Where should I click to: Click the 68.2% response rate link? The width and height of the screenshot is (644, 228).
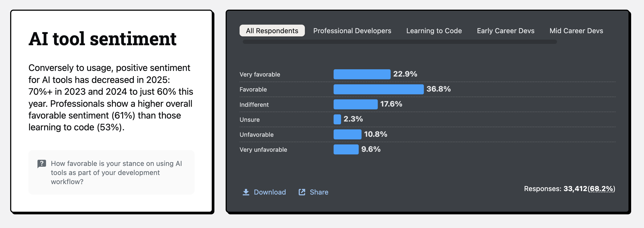tap(601, 189)
